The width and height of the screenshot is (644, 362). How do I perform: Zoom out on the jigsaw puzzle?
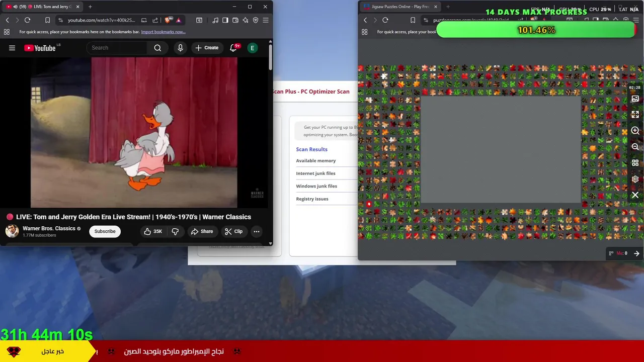point(635,147)
